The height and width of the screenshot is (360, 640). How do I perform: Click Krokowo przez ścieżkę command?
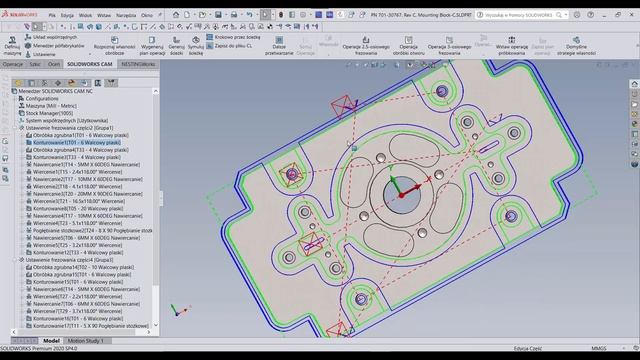[233, 37]
